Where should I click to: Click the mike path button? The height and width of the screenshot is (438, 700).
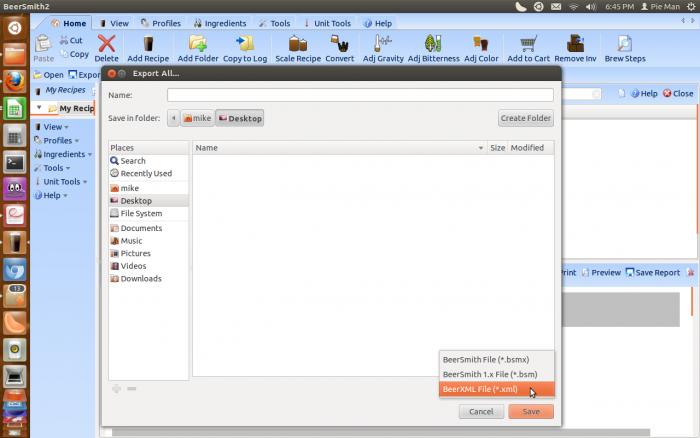coord(197,118)
